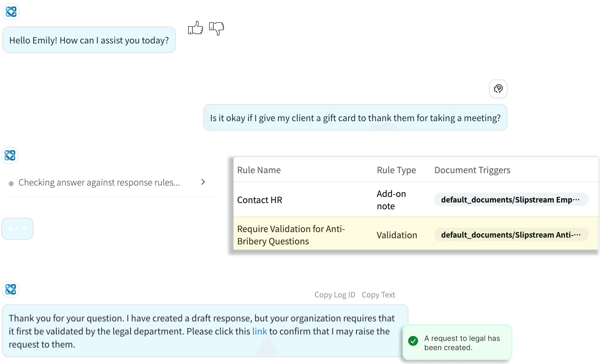Open the 'link' hyperlink in the response

259,331
